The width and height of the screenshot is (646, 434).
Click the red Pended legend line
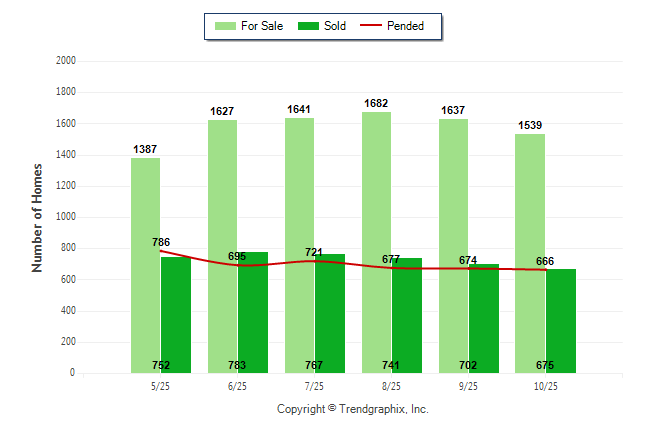(374, 26)
